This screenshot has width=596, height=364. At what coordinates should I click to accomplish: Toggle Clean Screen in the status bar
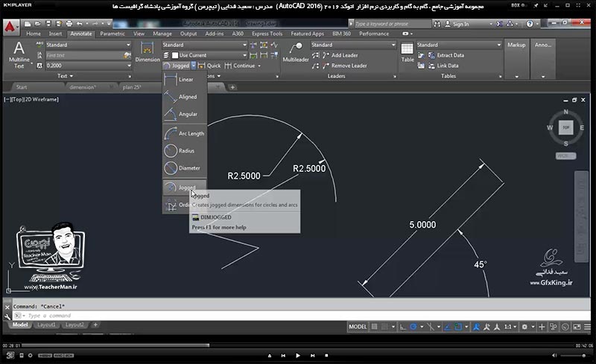[x=577, y=327]
